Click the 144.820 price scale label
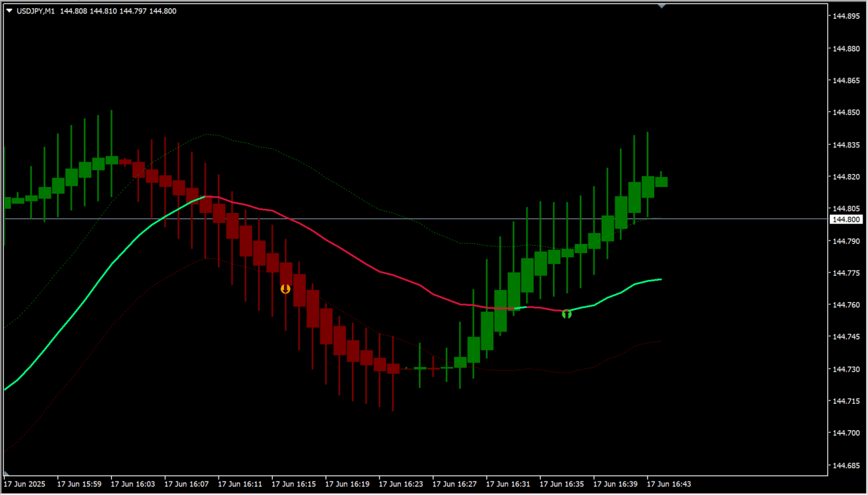Image resolution: width=868 pixels, height=495 pixels. 846,177
